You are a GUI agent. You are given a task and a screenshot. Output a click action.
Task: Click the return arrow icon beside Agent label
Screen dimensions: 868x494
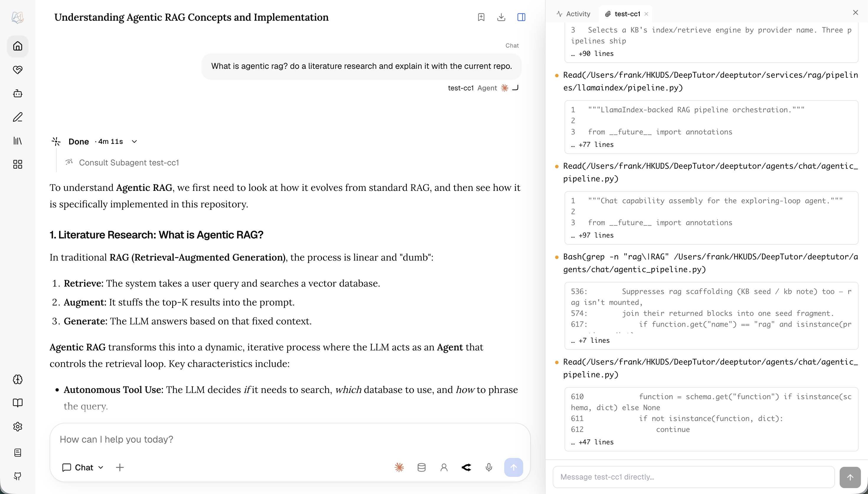point(515,88)
